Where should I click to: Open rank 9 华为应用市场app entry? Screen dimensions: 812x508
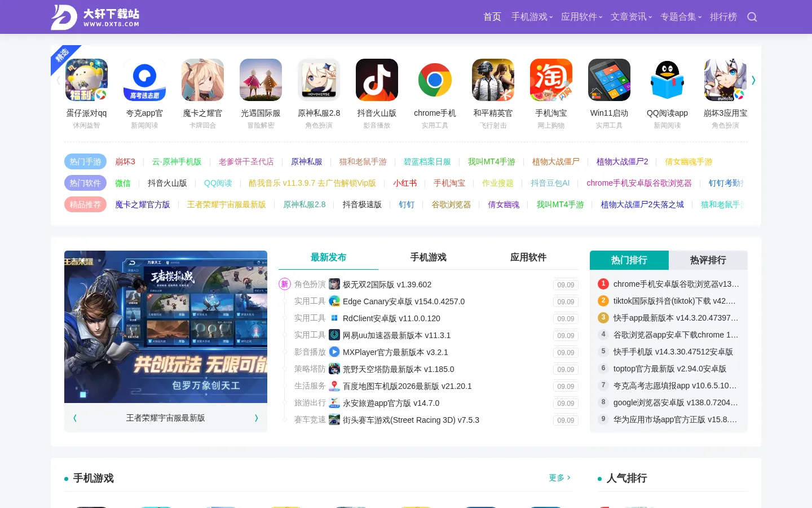[676, 419]
